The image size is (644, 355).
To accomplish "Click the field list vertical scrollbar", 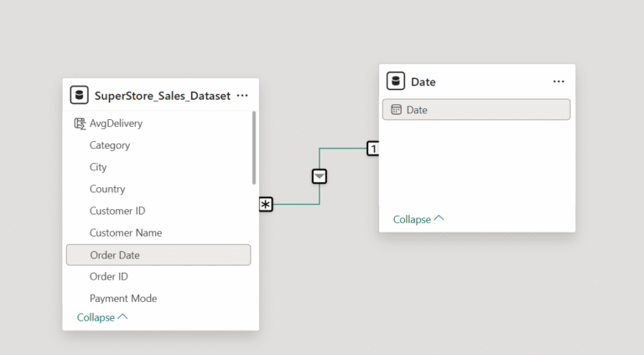I will point(254,148).
